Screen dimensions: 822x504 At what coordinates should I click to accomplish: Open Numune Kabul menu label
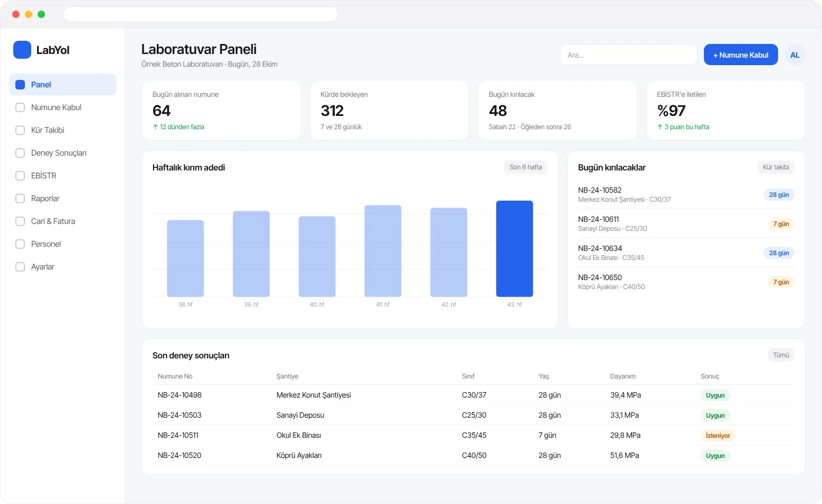coord(56,107)
